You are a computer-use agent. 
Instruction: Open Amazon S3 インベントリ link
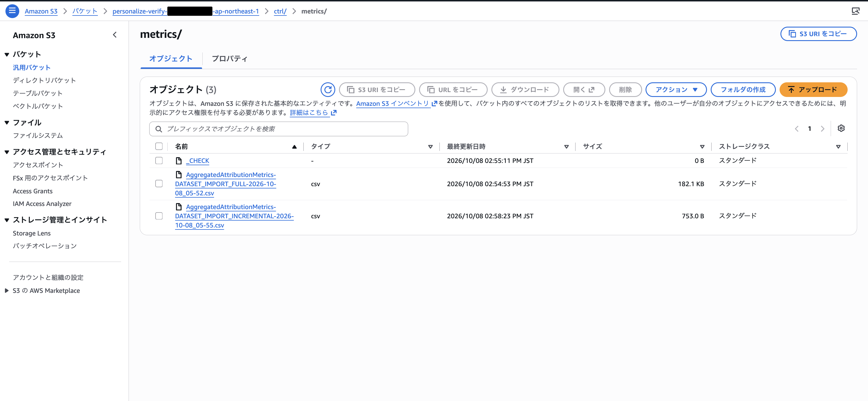[x=393, y=104]
